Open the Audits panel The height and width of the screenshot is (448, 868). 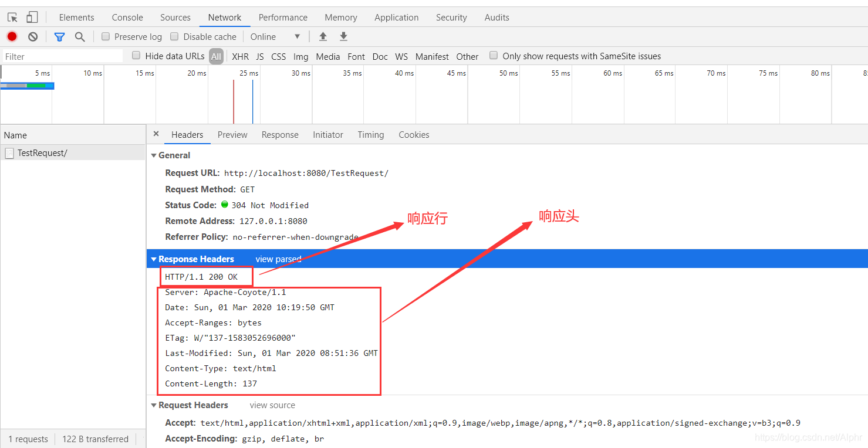497,18
